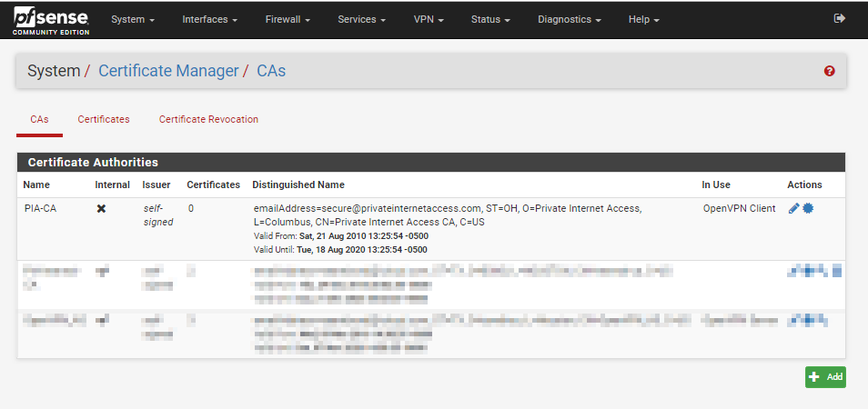Image resolution: width=868 pixels, height=409 pixels.
Task: Click the logout icon in the top bar
Action: (839, 18)
